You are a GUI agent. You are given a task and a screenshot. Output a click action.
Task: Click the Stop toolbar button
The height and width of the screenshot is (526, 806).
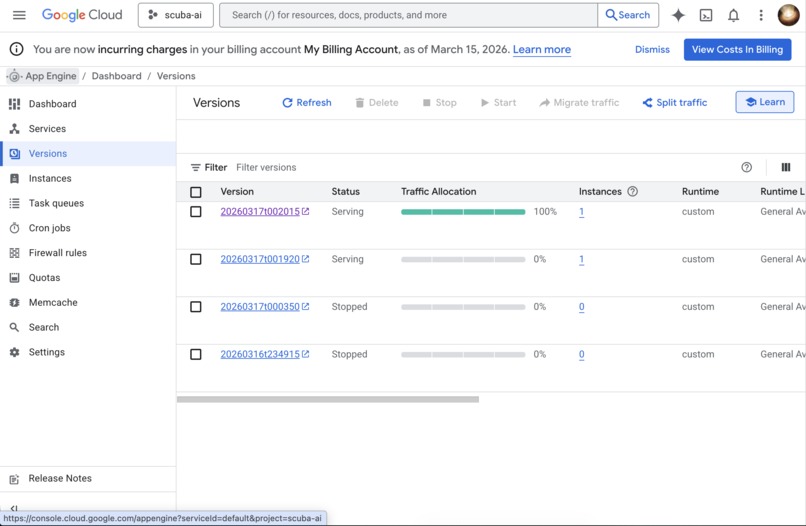(x=439, y=102)
